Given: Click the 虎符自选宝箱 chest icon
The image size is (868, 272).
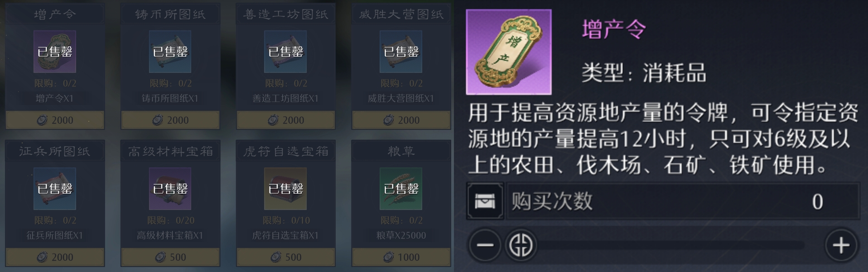Looking at the screenshot, I should point(285,189).
